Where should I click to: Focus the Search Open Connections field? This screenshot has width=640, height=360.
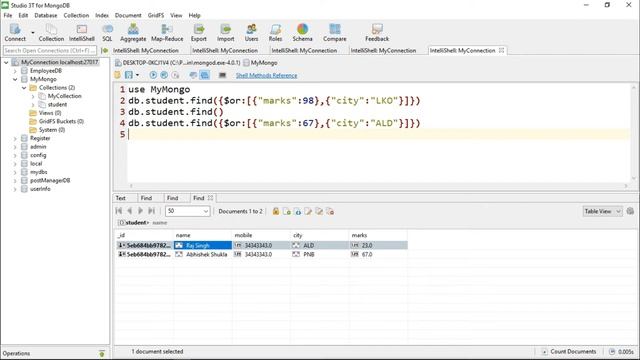coord(50,51)
